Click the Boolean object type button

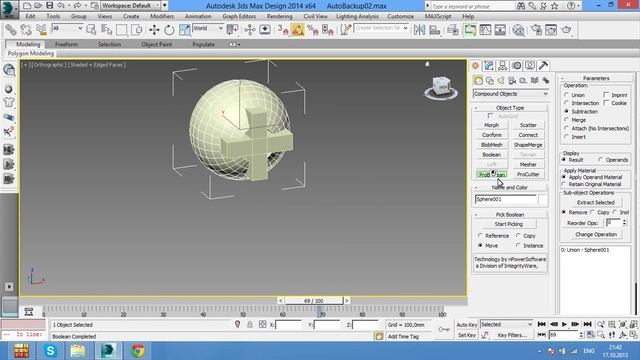(491, 155)
